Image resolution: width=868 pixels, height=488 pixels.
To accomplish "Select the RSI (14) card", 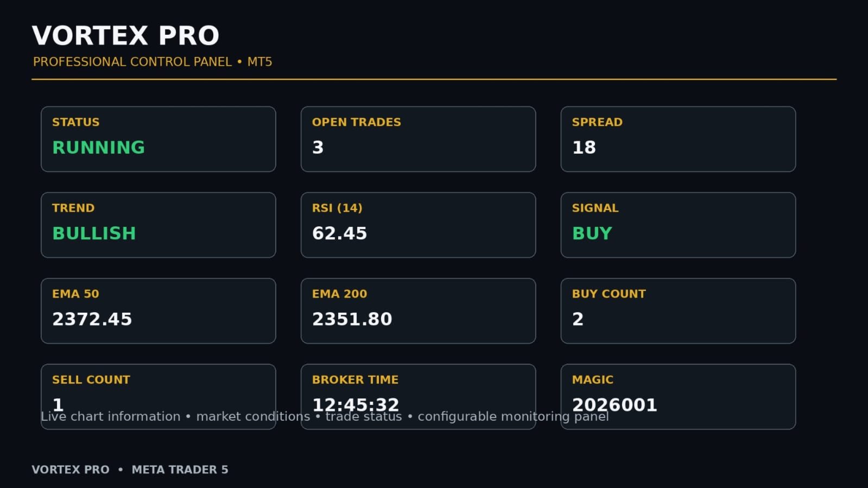I will click(418, 225).
